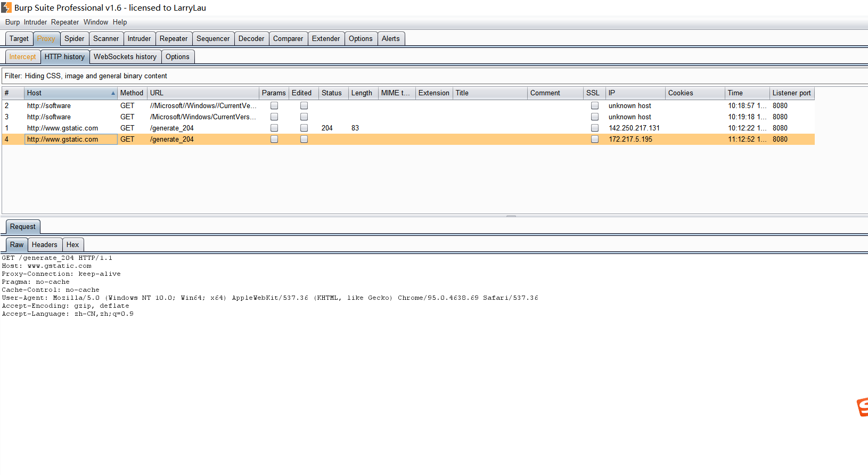This screenshot has height=475, width=868.
Task: Switch to the Sequencer tab
Action: (213, 38)
